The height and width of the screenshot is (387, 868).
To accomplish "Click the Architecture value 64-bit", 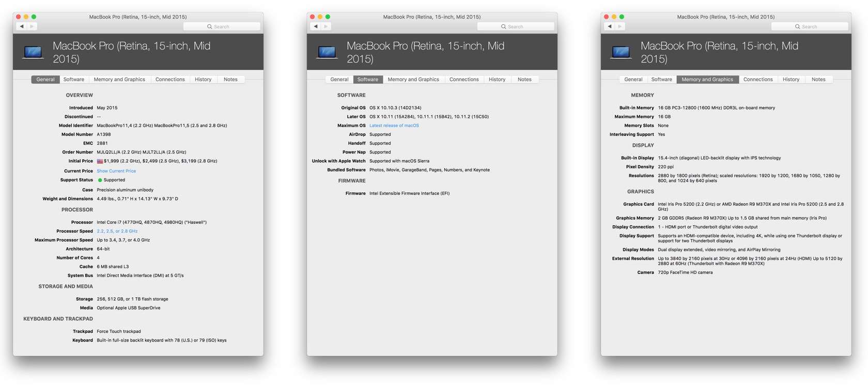I will (x=103, y=249).
